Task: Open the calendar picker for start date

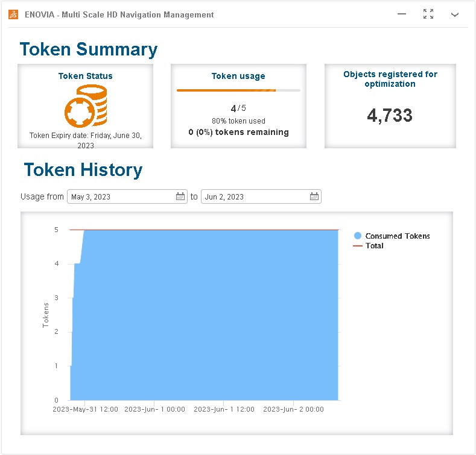Action: point(180,196)
